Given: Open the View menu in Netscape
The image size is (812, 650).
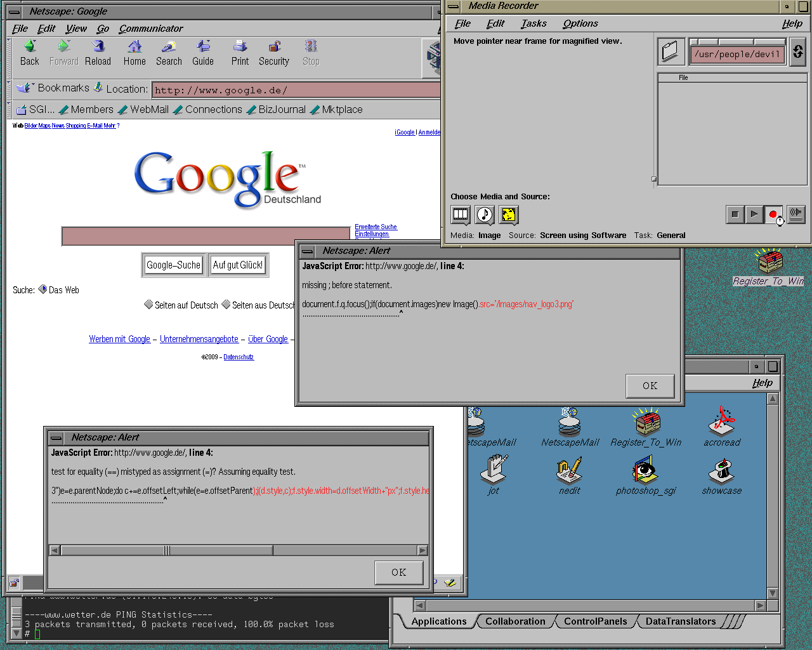Looking at the screenshot, I should point(76,29).
